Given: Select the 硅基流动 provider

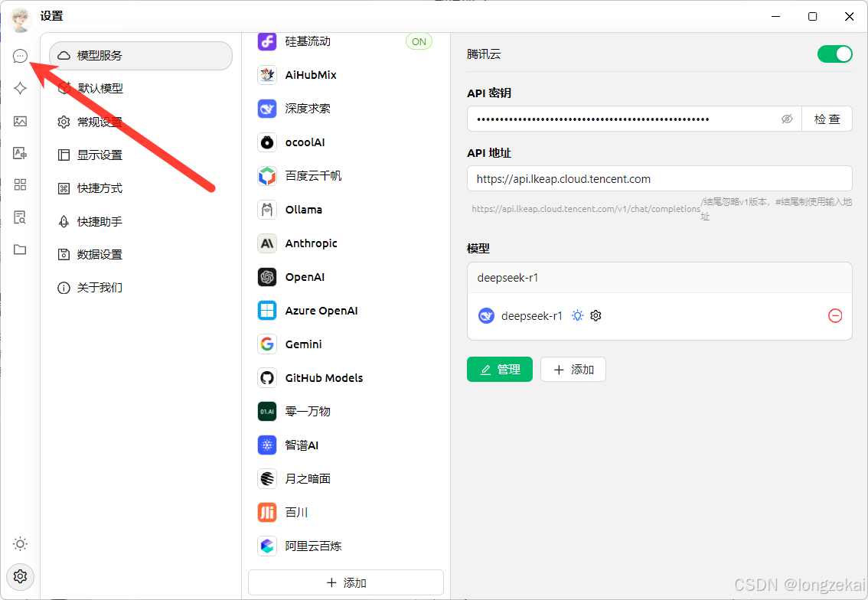Looking at the screenshot, I should tap(345, 41).
